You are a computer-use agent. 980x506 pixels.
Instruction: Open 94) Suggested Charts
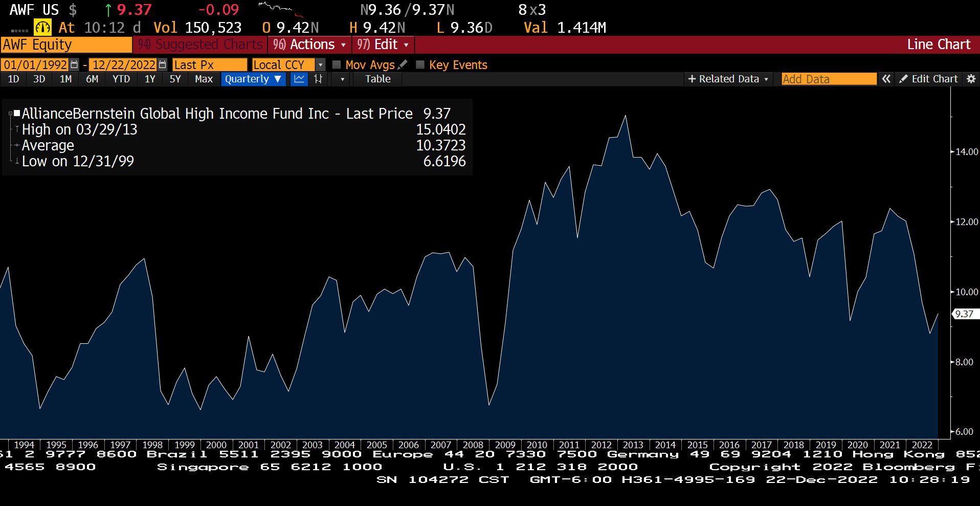coord(200,45)
